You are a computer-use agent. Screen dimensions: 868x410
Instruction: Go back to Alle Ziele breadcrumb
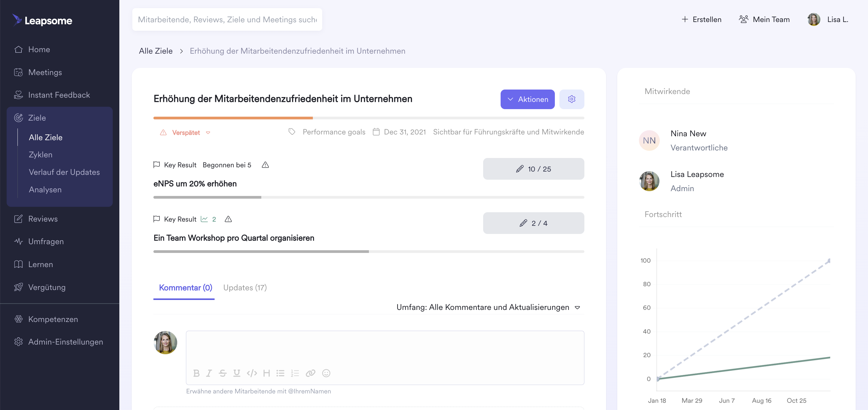[156, 51]
